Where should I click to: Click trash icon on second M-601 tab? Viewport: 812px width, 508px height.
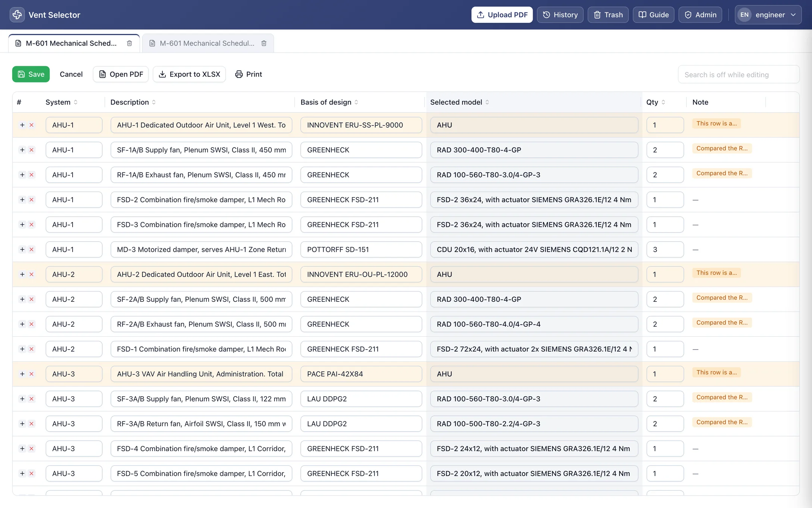pos(264,43)
